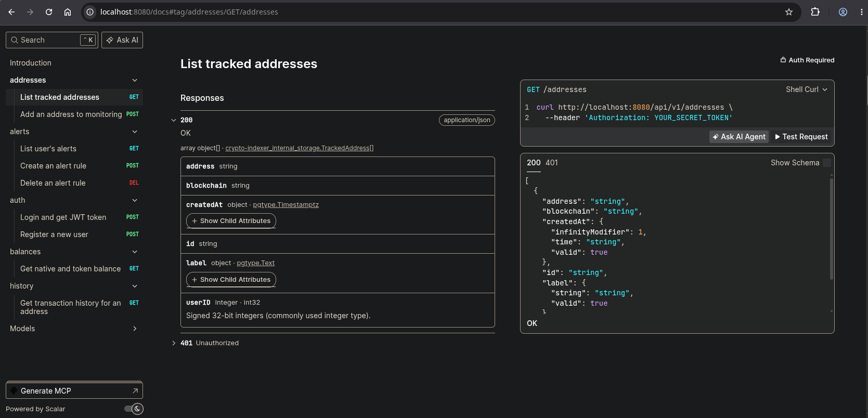Image resolution: width=868 pixels, height=418 pixels.
Task: Open the browser three-dot menu
Action: pyautogui.click(x=861, y=12)
